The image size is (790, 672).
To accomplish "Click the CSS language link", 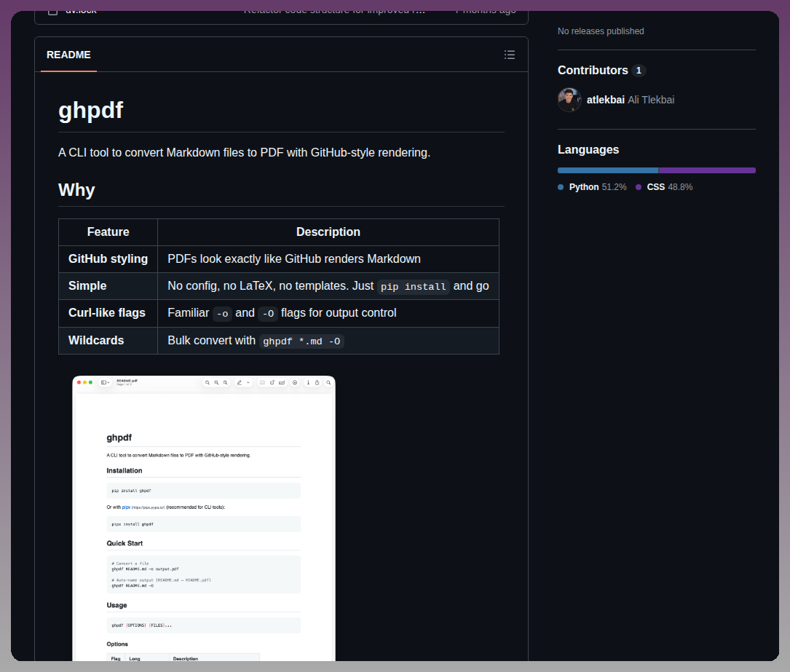I will [x=664, y=187].
